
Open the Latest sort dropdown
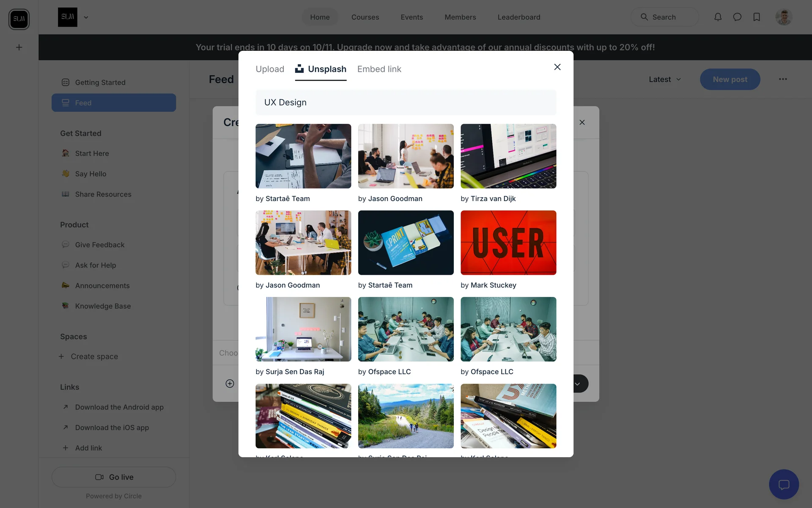click(665, 79)
